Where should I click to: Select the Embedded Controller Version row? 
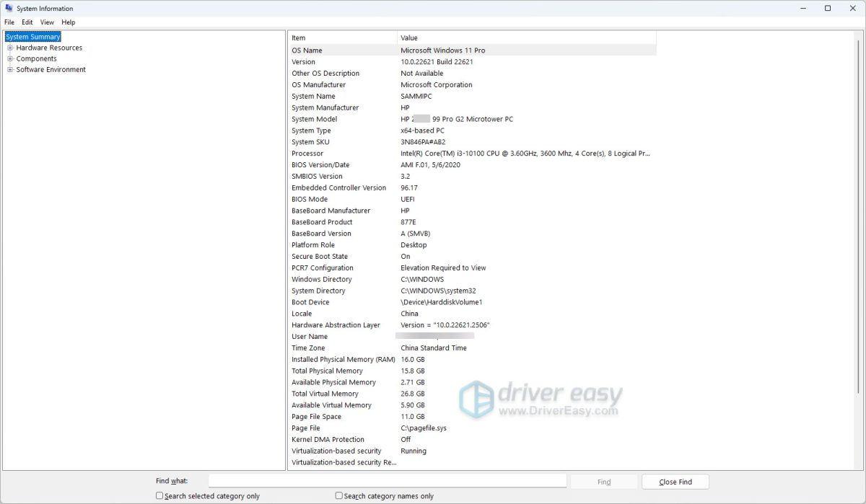(x=473, y=187)
